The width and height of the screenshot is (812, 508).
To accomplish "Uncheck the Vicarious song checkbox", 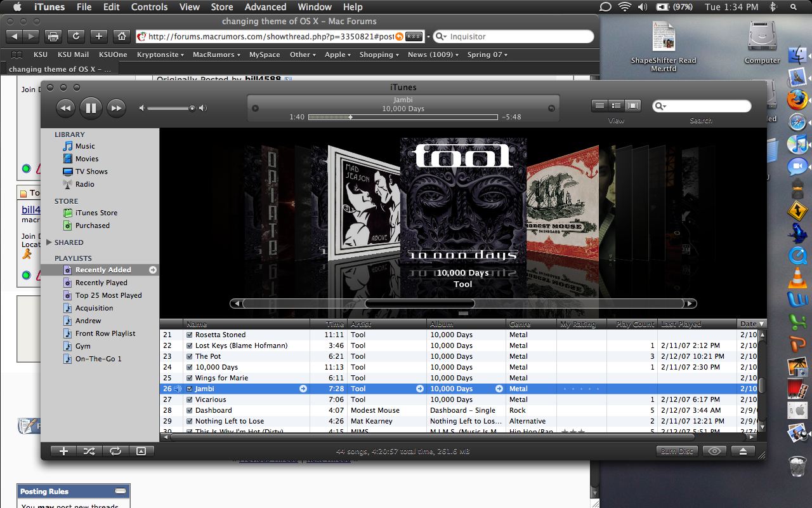I will tap(189, 399).
